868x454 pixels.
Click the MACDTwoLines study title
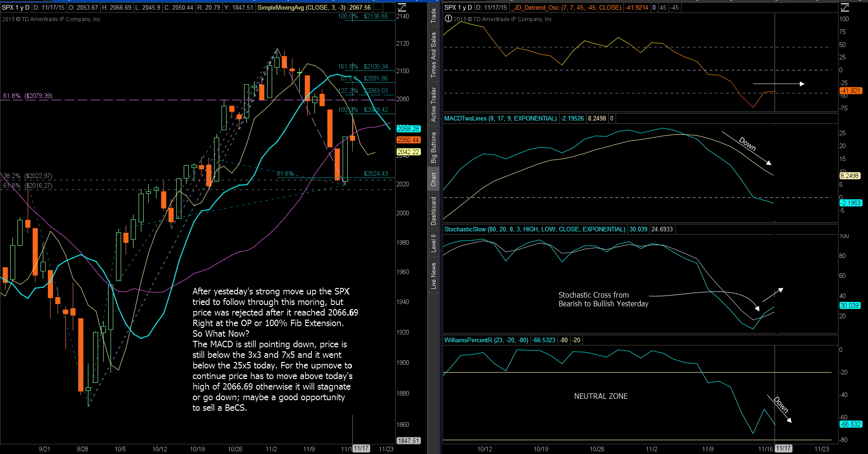tap(500, 119)
